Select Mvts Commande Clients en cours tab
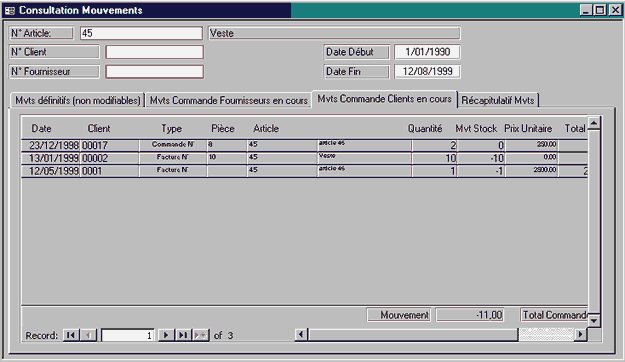 pyautogui.click(x=384, y=99)
